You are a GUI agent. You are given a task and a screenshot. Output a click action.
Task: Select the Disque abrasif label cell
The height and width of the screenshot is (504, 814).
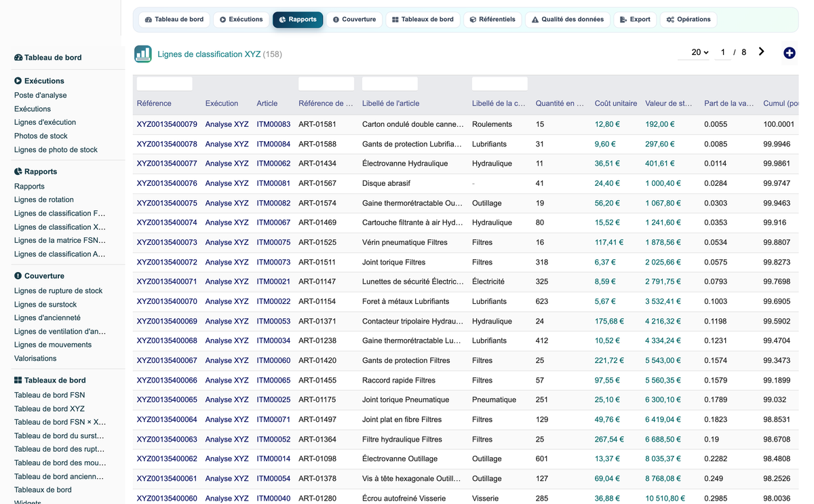pyautogui.click(x=386, y=183)
